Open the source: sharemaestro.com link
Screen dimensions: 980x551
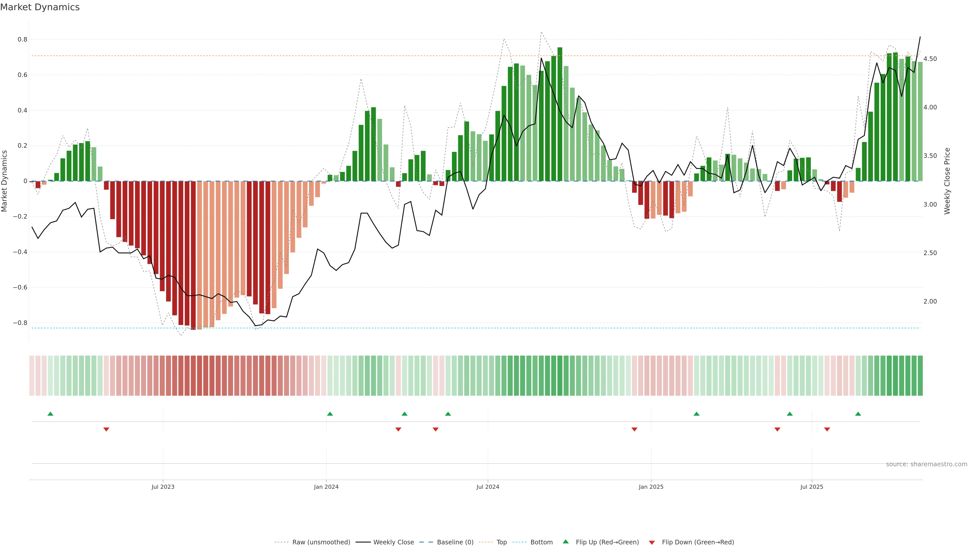click(926, 464)
